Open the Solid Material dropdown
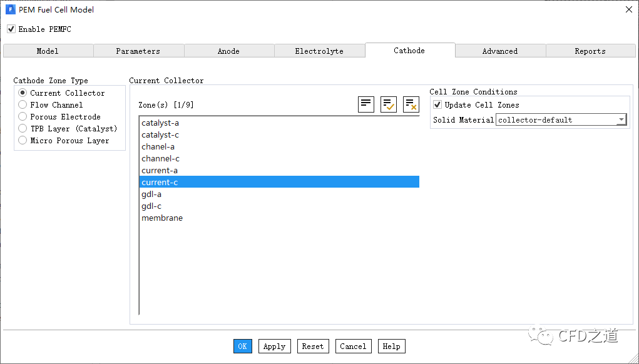This screenshot has height=364, width=639. [x=621, y=120]
